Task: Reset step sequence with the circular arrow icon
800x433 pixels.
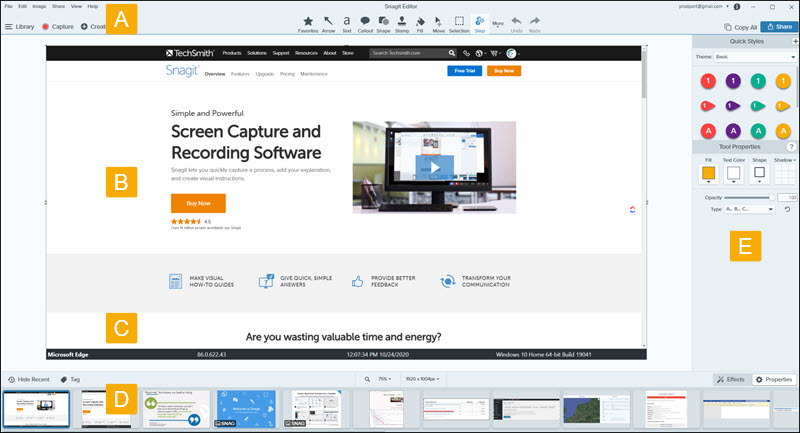Action: [787, 209]
